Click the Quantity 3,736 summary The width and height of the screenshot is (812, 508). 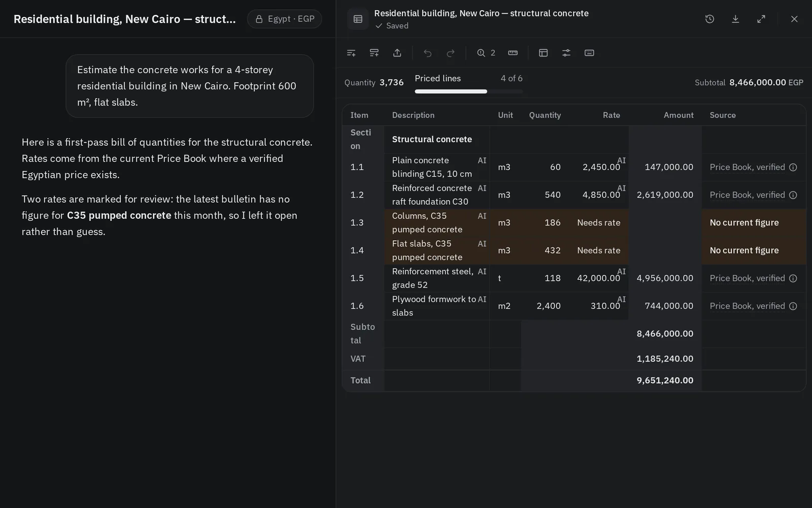374,82
